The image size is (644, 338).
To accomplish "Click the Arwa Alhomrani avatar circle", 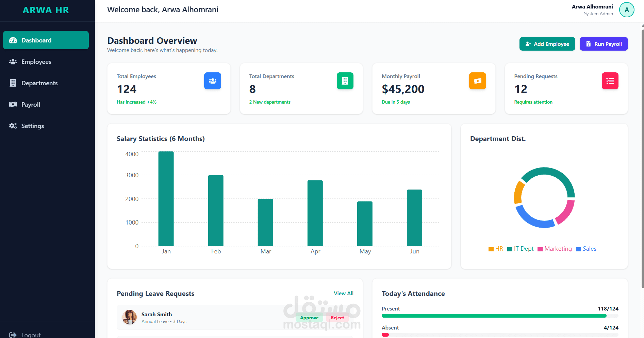I will pos(627,10).
